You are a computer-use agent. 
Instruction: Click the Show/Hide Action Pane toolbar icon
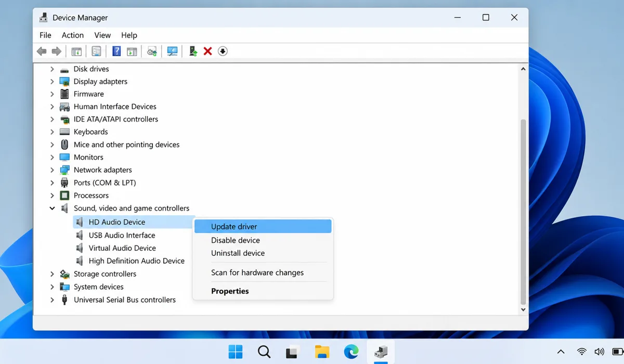(132, 51)
